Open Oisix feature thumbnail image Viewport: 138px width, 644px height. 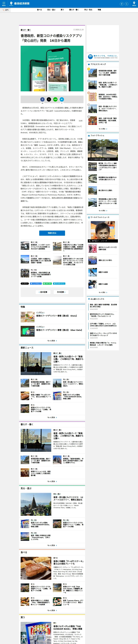[x=28, y=317]
